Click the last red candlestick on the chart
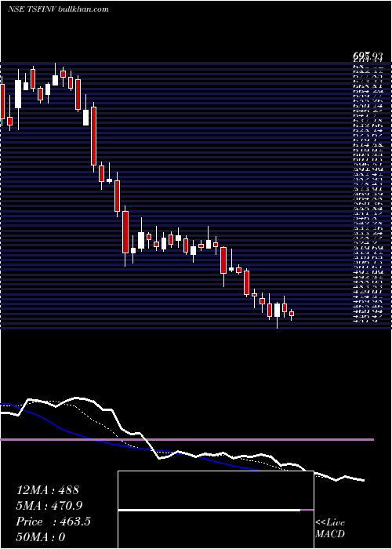The width and height of the screenshot is (392, 549). pos(291,314)
